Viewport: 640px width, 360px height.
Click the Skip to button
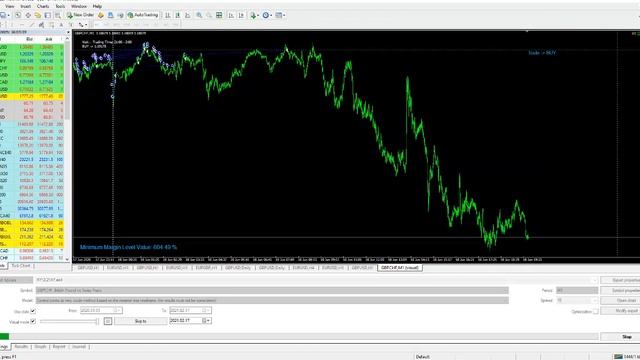(x=140, y=321)
